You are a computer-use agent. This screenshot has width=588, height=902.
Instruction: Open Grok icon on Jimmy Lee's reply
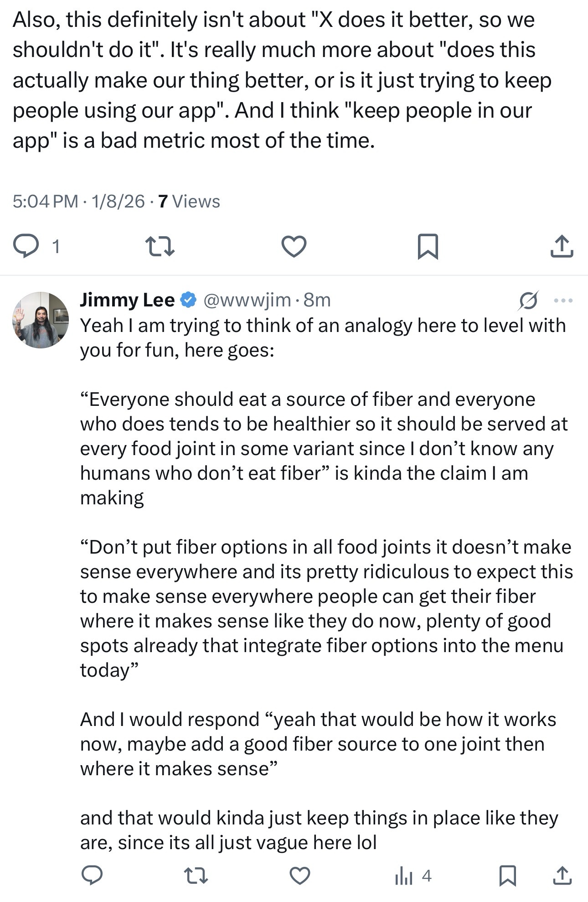coord(528,301)
